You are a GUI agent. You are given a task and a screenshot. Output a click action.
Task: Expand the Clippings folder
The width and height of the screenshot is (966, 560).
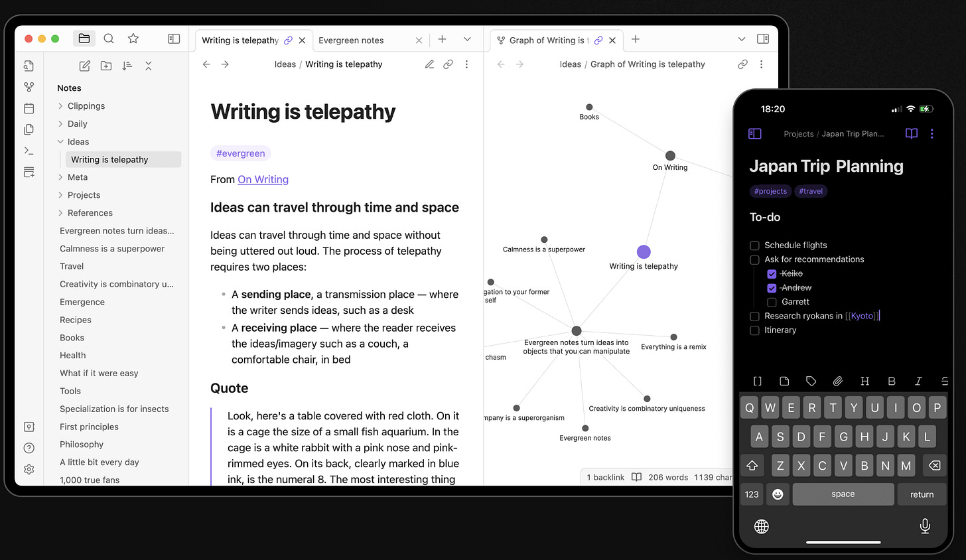click(60, 106)
